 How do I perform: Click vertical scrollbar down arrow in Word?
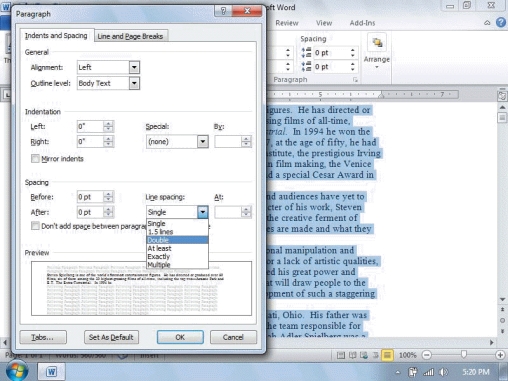[x=502, y=299]
